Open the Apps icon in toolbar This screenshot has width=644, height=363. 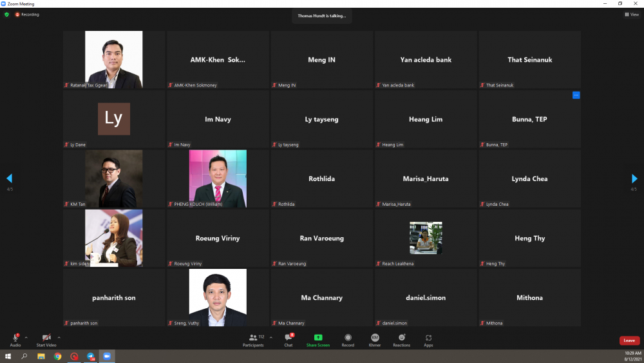428,338
